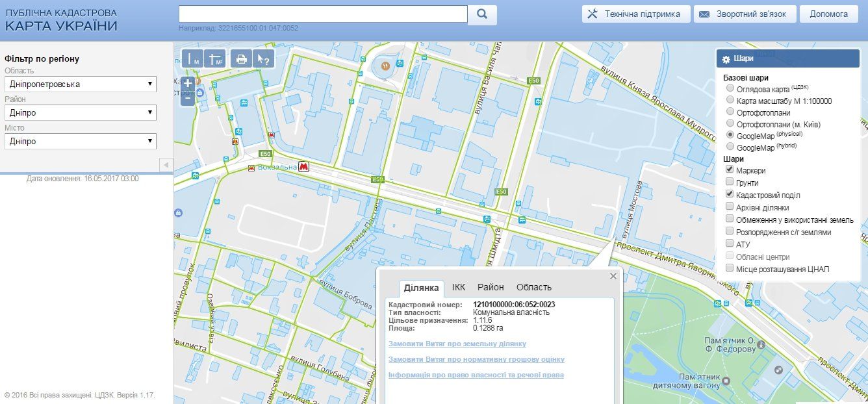The height and width of the screenshot is (404, 868).
Task: Expand the Місто dropdown
Action: [80, 142]
